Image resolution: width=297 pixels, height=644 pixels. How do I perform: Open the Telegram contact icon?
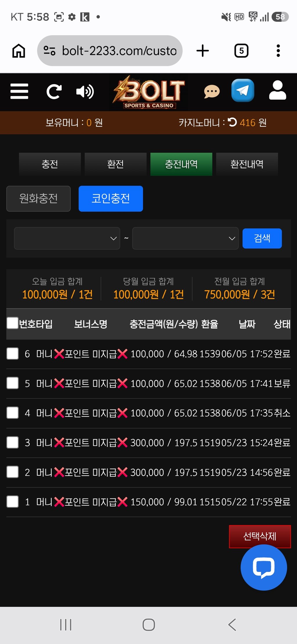coord(243,90)
